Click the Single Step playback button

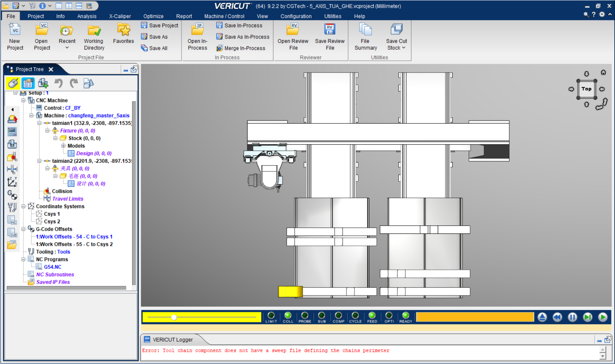click(x=588, y=317)
